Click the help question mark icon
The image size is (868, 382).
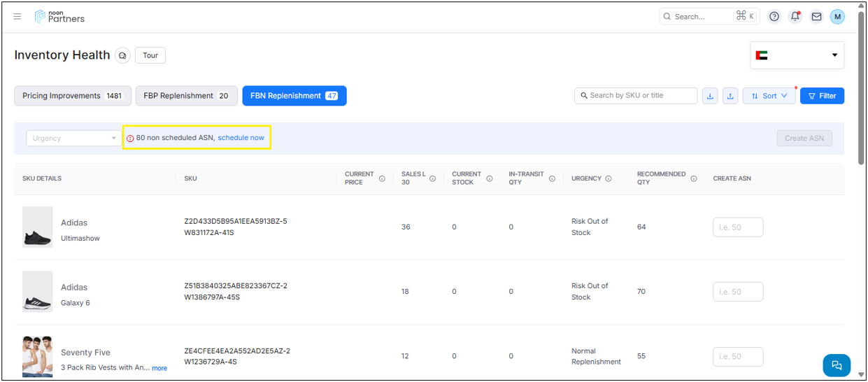point(774,17)
